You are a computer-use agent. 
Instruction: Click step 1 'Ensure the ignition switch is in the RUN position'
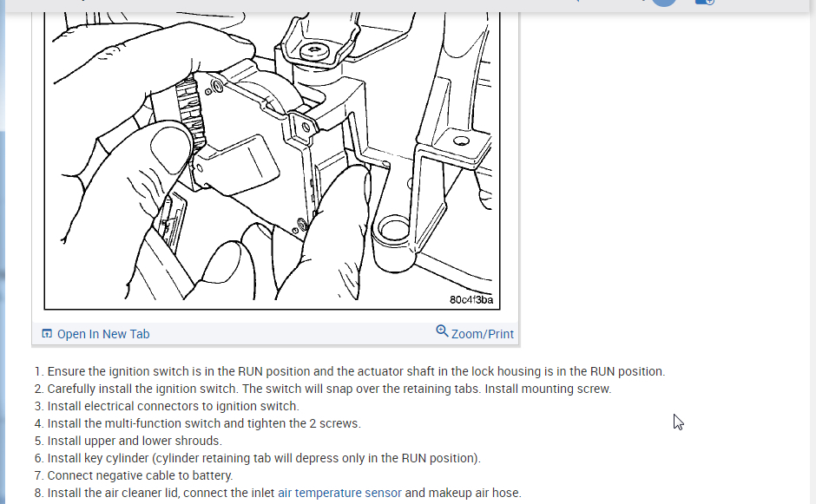click(x=350, y=371)
